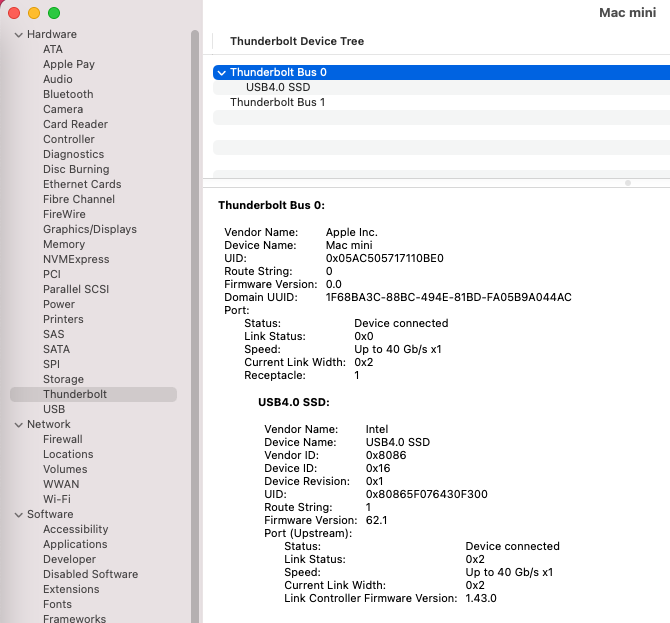The height and width of the screenshot is (623, 670).
Task: Open Applications under Software
Action: (x=75, y=544)
